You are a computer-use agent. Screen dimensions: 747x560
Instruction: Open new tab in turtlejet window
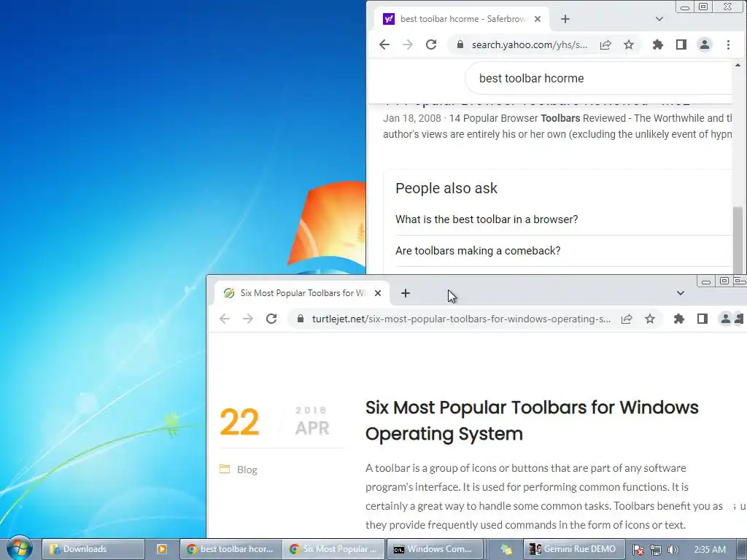coord(406,293)
